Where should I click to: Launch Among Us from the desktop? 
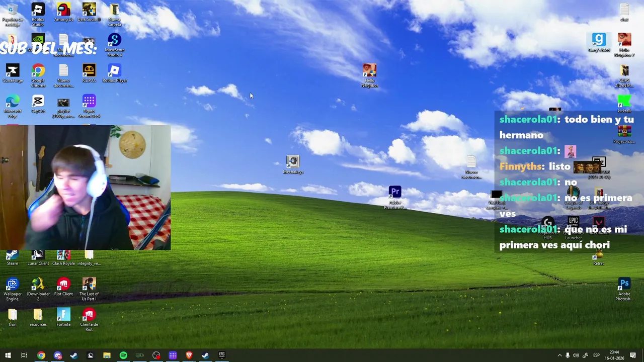point(63,12)
